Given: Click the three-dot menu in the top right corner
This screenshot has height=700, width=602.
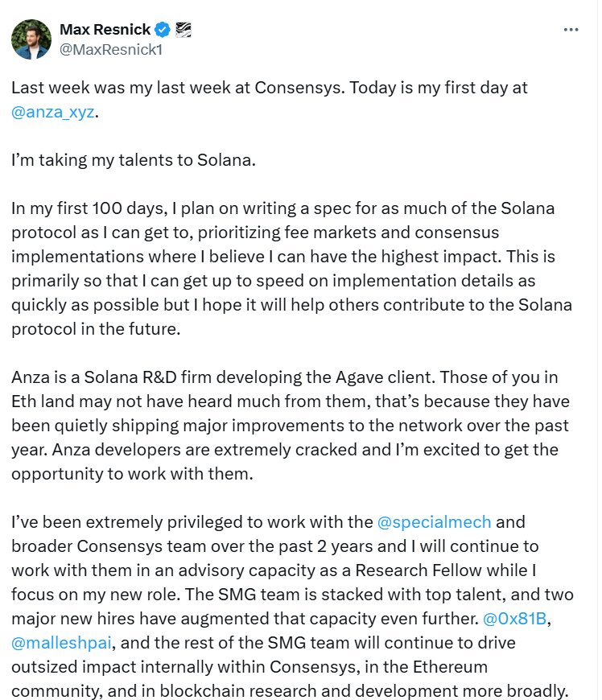Looking at the screenshot, I should coord(571,29).
